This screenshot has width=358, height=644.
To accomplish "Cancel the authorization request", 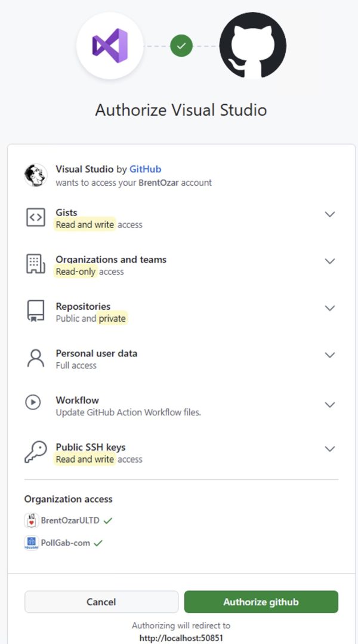I will [101, 602].
